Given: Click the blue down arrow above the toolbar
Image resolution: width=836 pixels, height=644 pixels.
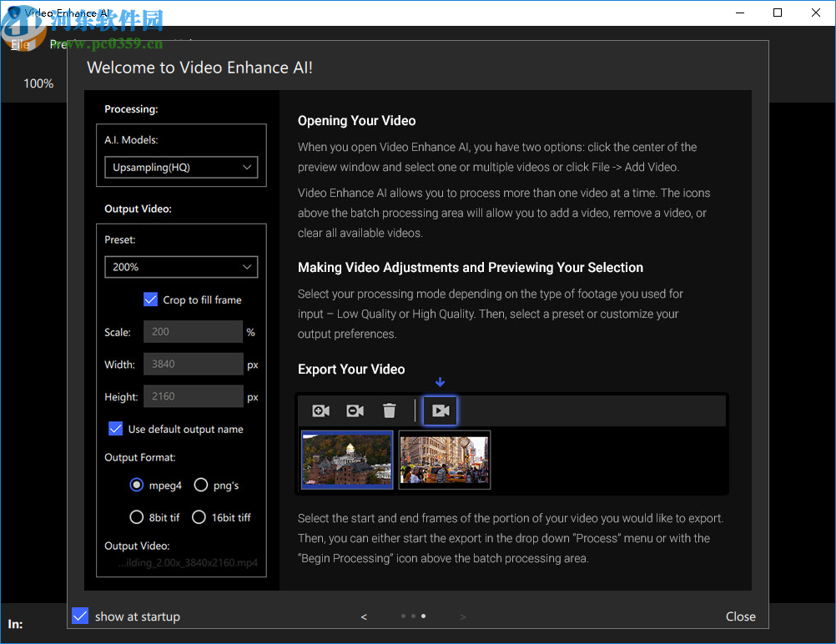Looking at the screenshot, I should tap(440, 382).
